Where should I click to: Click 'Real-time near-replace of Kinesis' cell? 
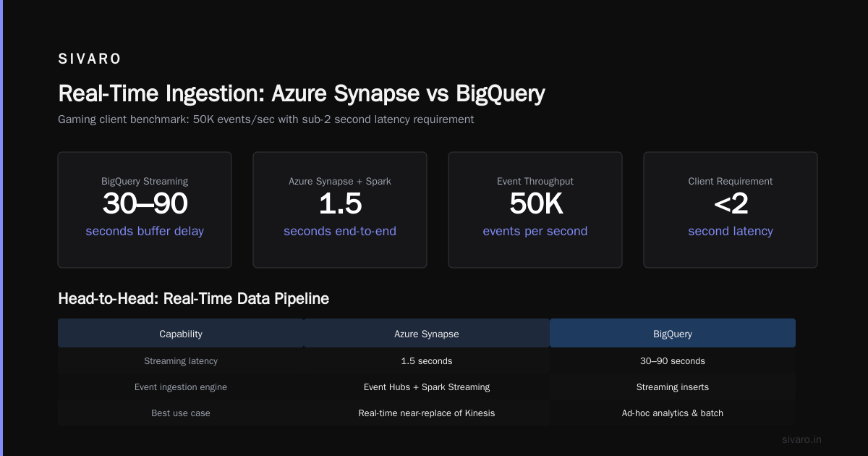tap(427, 413)
